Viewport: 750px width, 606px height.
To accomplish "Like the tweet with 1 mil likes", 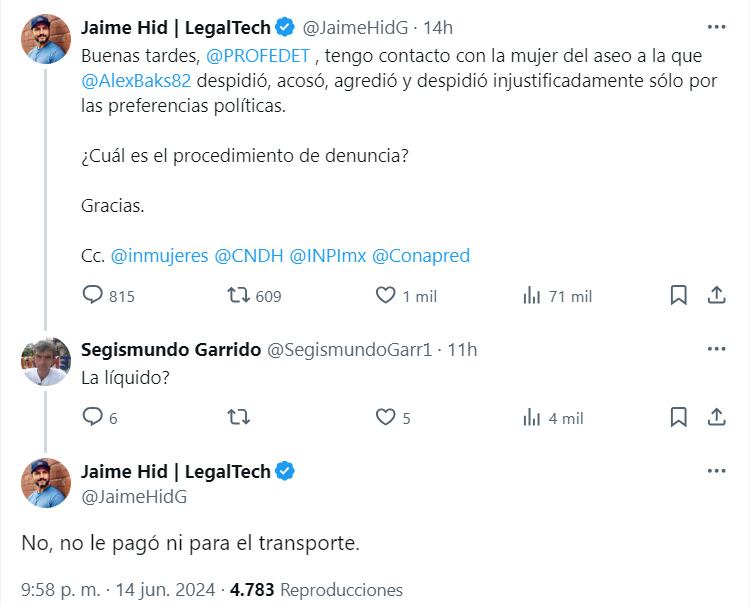I will (x=385, y=296).
